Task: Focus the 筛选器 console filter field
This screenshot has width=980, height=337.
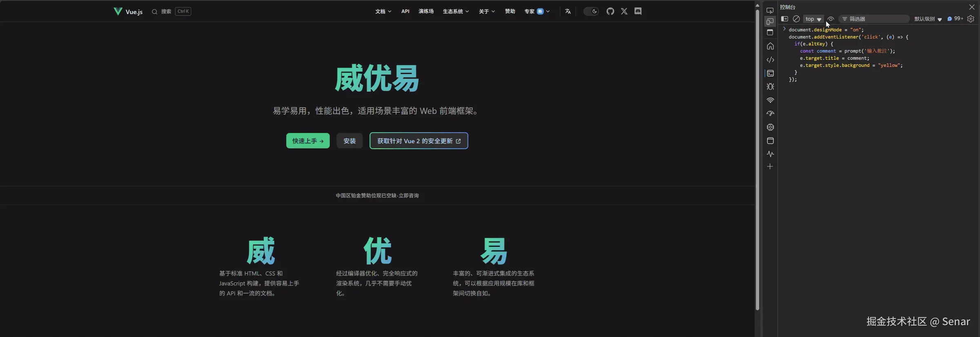Action: tap(874, 19)
